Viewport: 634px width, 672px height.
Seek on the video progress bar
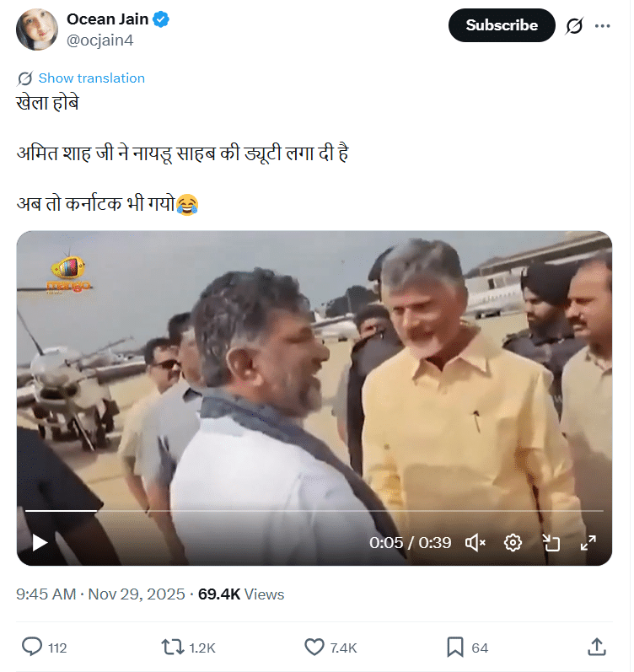(x=314, y=511)
